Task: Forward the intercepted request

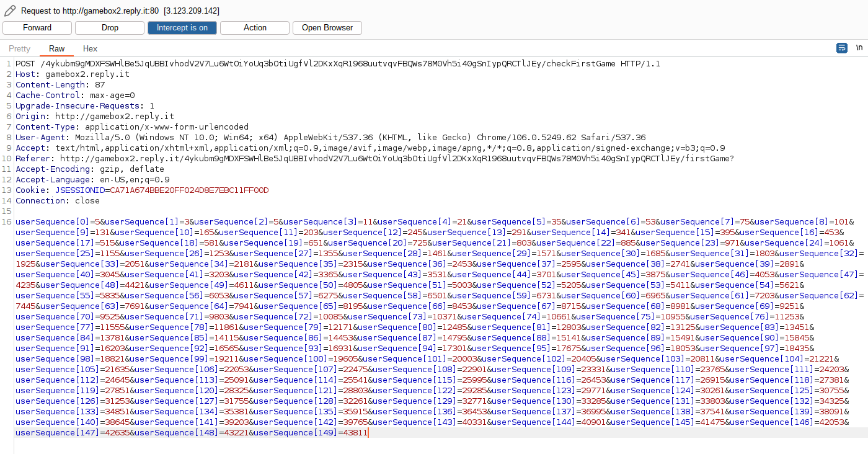Action: point(37,28)
